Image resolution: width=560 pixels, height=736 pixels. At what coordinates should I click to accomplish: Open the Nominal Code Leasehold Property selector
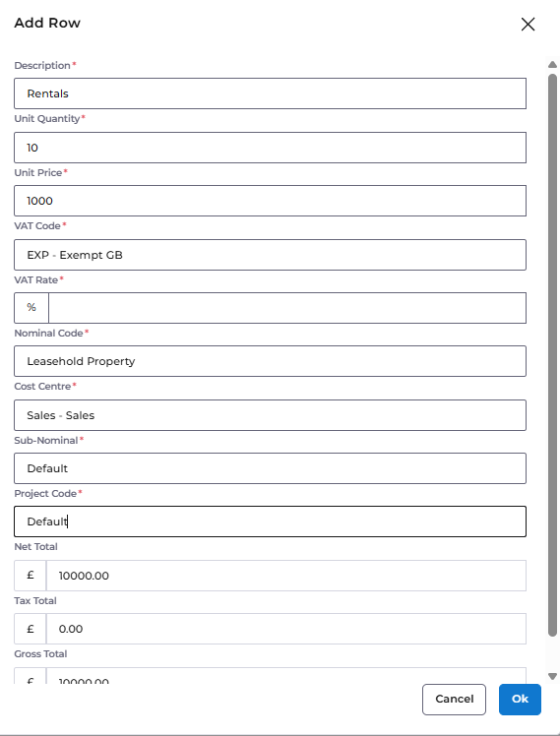[x=270, y=361]
